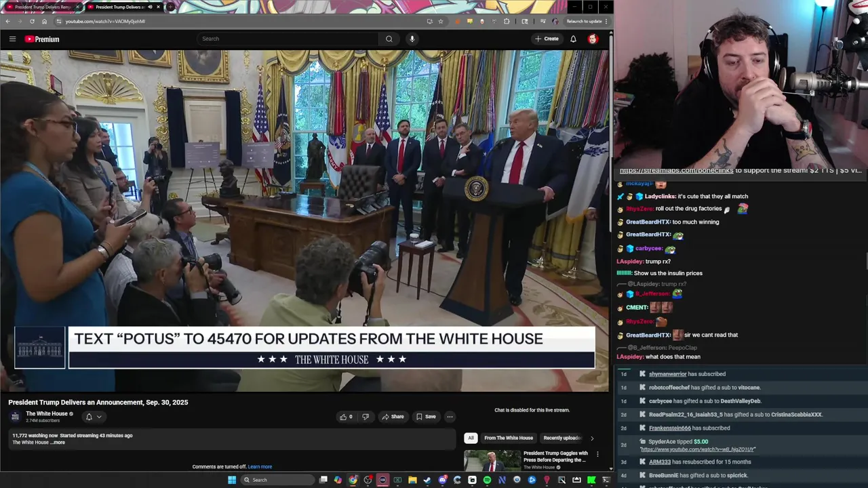Like the video with thumbs up

pos(346,417)
